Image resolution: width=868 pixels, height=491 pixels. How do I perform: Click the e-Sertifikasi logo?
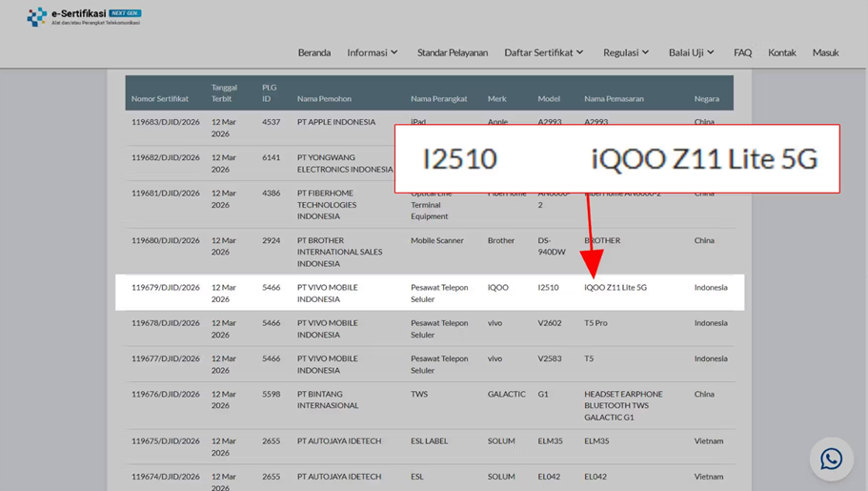pyautogui.click(x=84, y=16)
